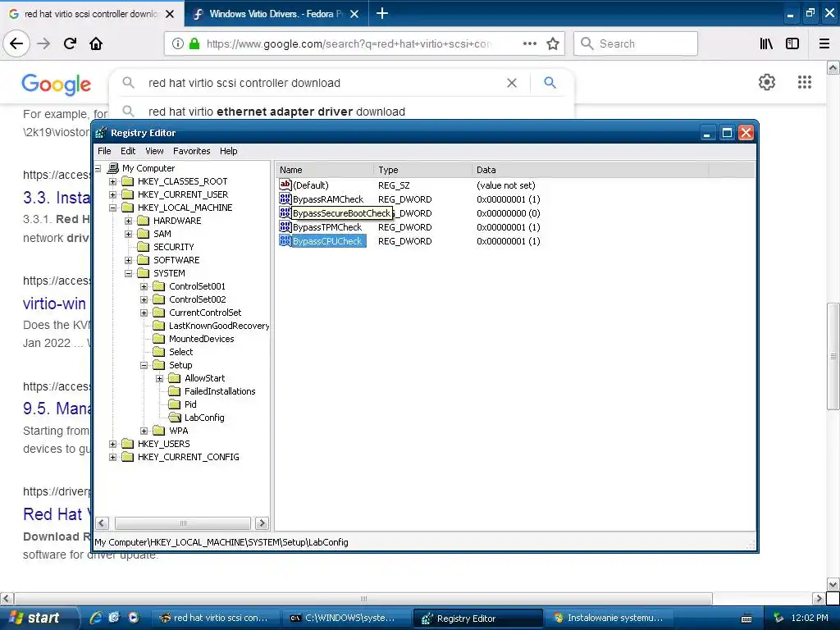840x630 pixels.
Task: Switch to red hat virtio taskbar button
Action: 216,619
